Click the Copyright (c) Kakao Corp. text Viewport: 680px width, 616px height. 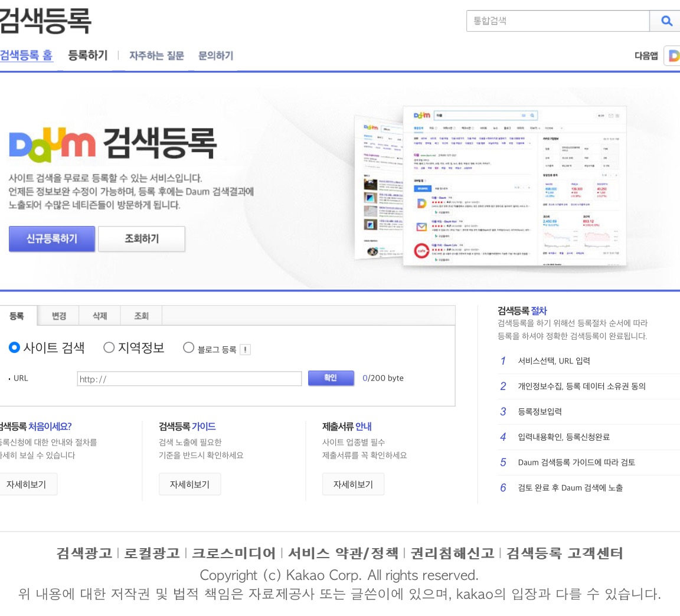tap(339, 575)
